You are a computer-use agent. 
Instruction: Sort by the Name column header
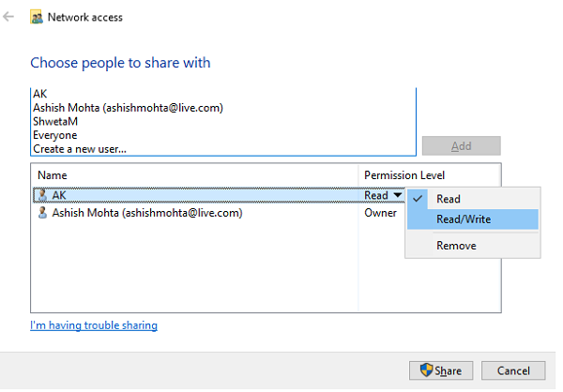[x=53, y=175]
